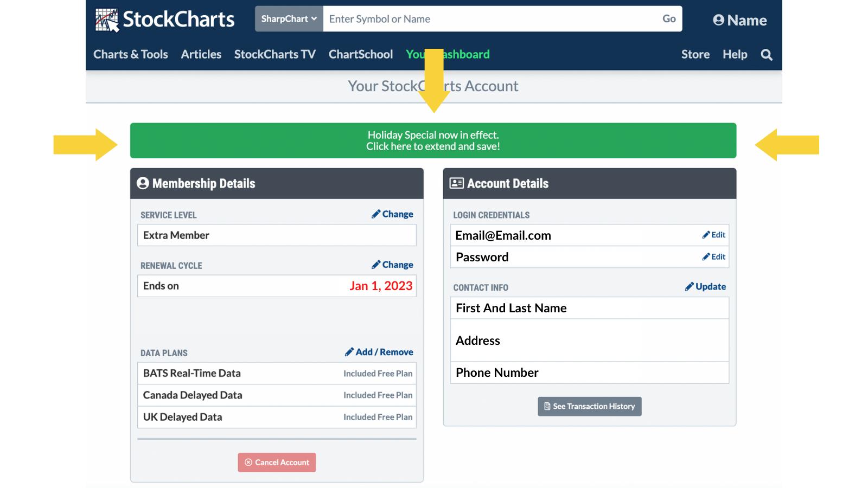Edit the password credential
Image resolution: width=868 pixels, height=488 pixels.
[713, 257]
